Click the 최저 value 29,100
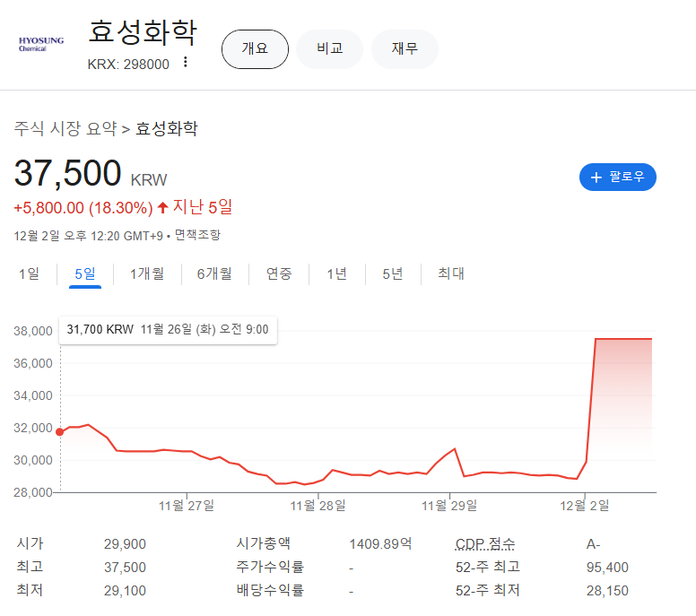This screenshot has height=616, width=696. coord(125,591)
